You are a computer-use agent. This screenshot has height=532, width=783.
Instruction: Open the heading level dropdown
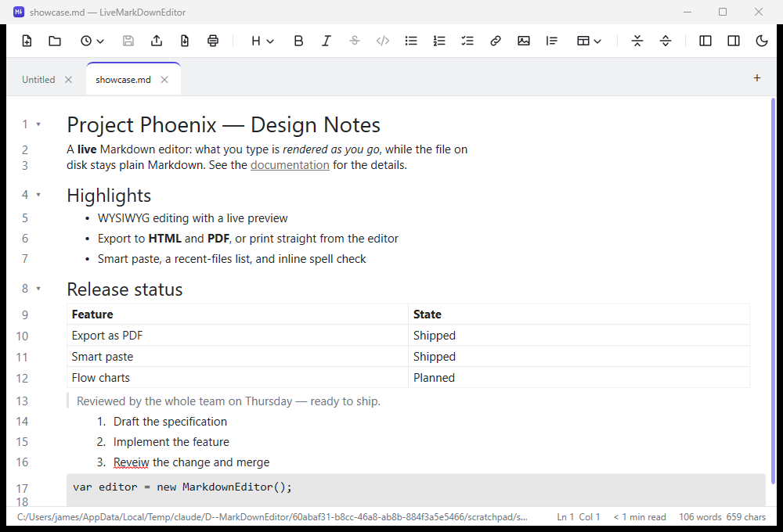[x=262, y=41]
